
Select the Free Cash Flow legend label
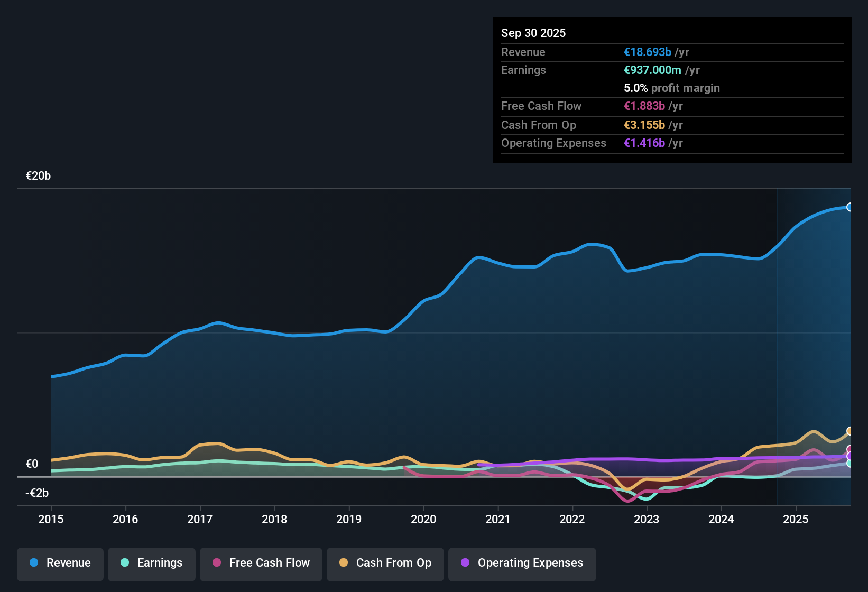click(270, 563)
